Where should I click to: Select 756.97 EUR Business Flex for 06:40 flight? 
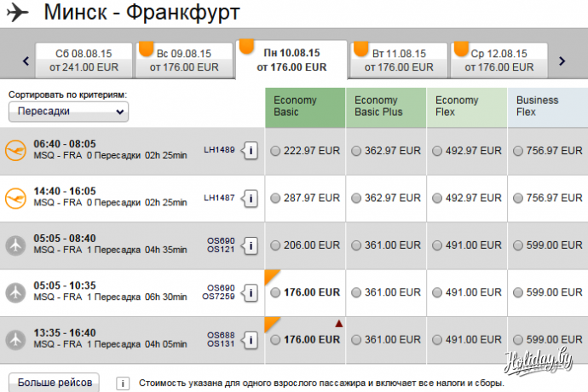tap(520, 151)
